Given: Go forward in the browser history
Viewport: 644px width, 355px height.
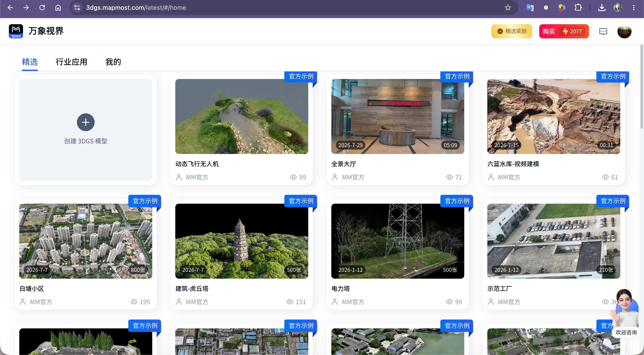Looking at the screenshot, I should click(x=26, y=8).
